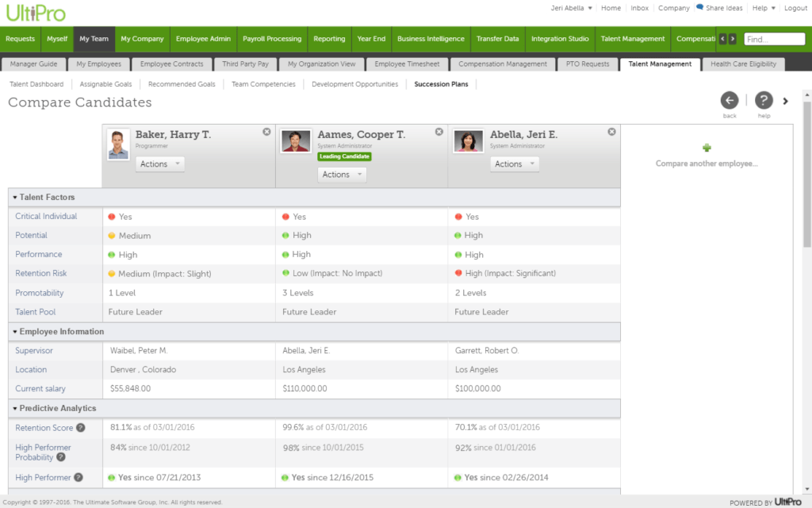Switch to the Third Party Pay tab
812x508 pixels.
(x=246, y=64)
